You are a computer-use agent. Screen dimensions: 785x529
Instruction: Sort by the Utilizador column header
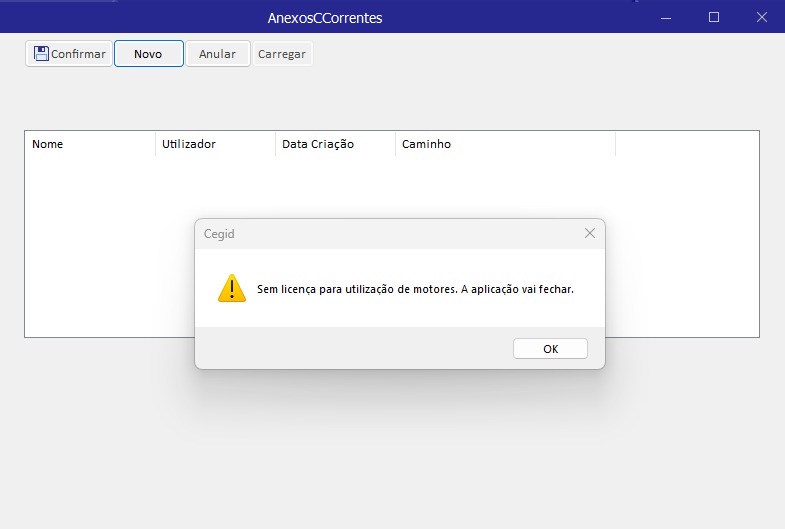[215, 144]
